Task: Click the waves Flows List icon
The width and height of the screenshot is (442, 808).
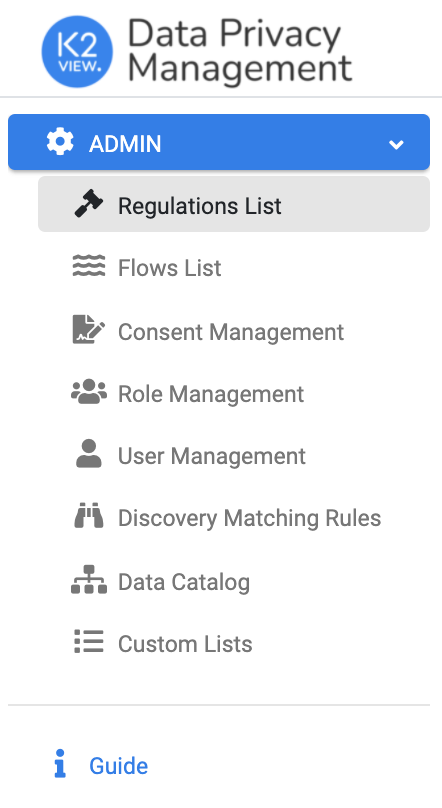Action: (x=89, y=266)
